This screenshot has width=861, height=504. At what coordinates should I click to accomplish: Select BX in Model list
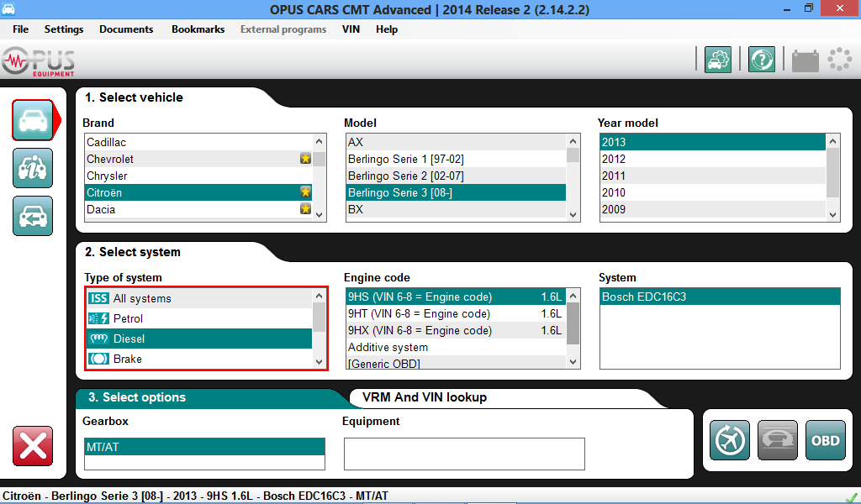pyautogui.click(x=456, y=209)
